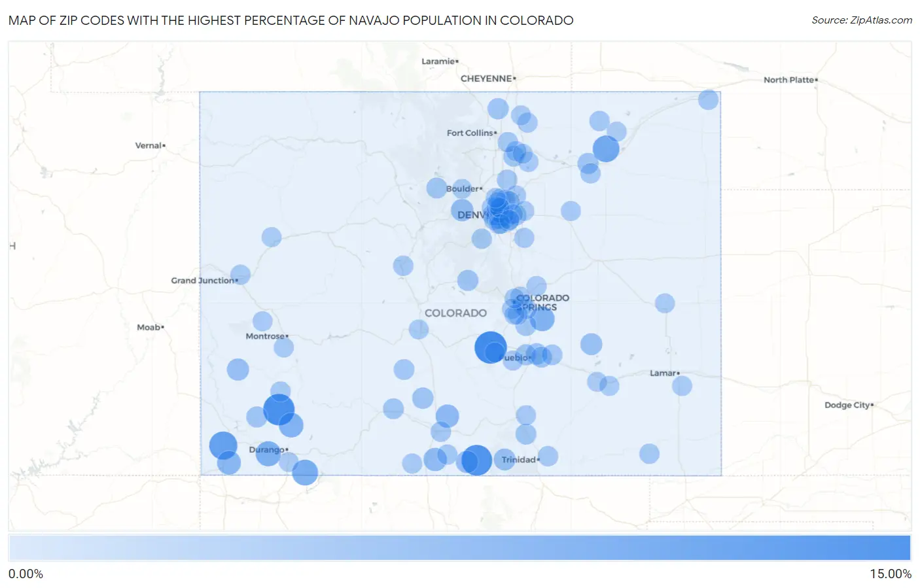The width and height of the screenshot is (920, 588).
Task: Click the 0.00% legend label
Action: [26, 574]
